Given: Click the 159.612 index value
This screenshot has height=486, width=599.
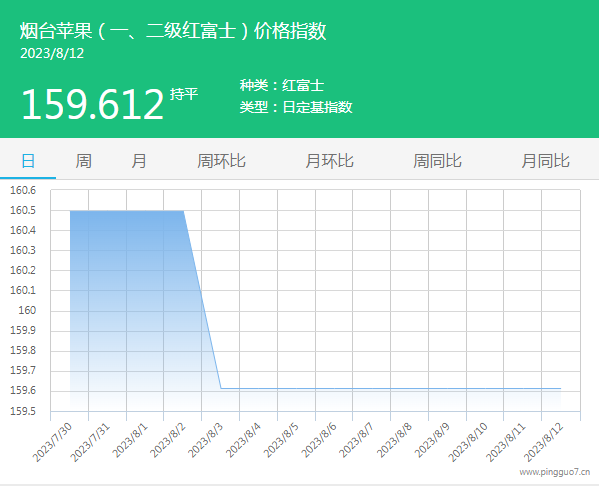Looking at the screenshot, I should [93, 104].
